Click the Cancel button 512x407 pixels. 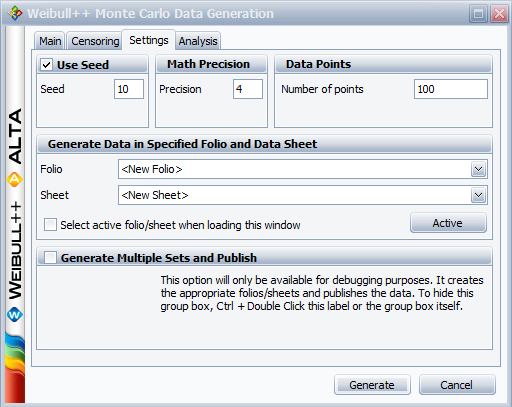click(x=457, y=385)
